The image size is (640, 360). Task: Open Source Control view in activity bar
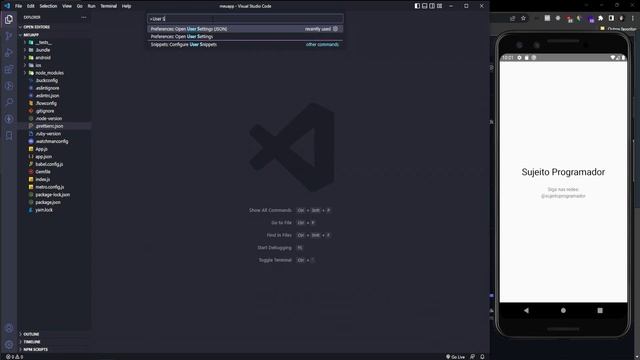coord(9,36)
